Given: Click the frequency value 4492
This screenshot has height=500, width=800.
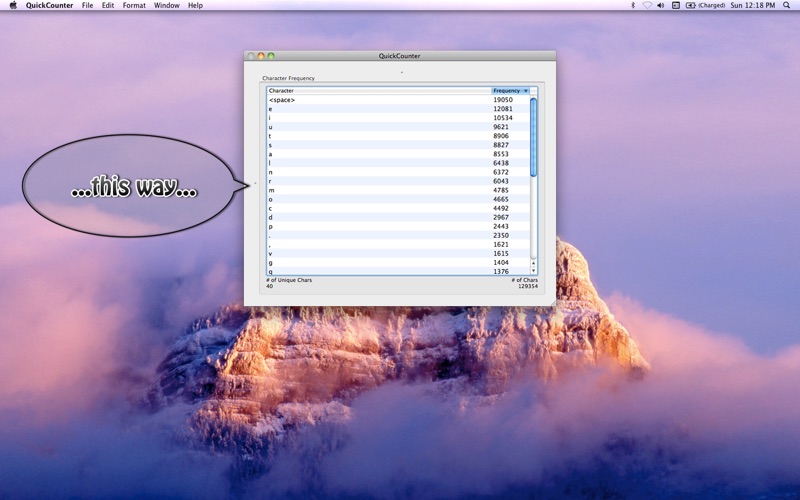Looking at the screenshot, I should pos(501,208).
